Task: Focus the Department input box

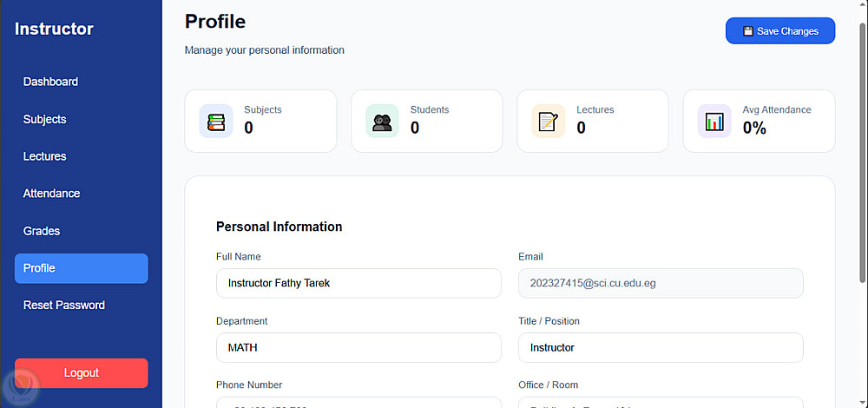Action: [x=358, y=347]
